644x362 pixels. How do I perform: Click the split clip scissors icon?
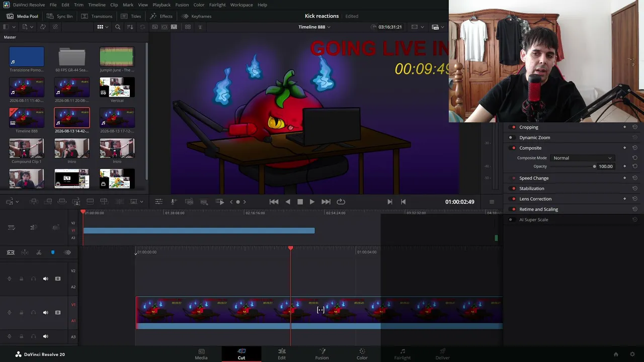39,252
